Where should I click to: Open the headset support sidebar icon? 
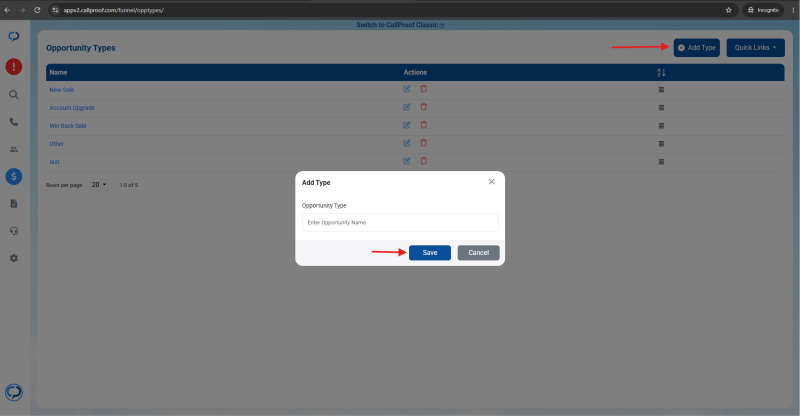pos(14,231)
